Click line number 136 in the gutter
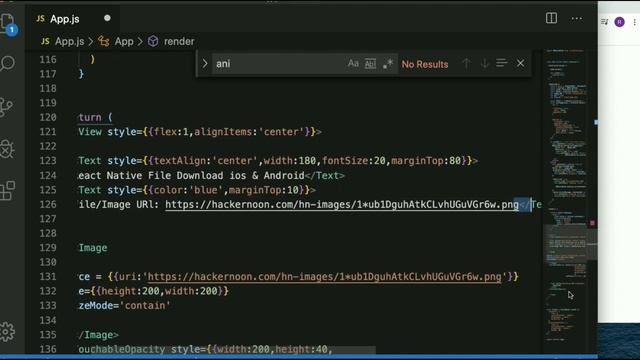Screen dimensions: 640x360 click(x=48, y=349)
